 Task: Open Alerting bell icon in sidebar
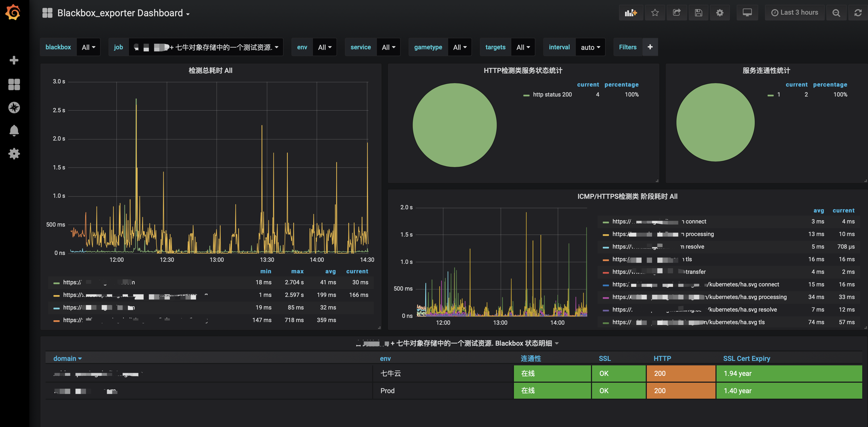(x=14, y=130)
